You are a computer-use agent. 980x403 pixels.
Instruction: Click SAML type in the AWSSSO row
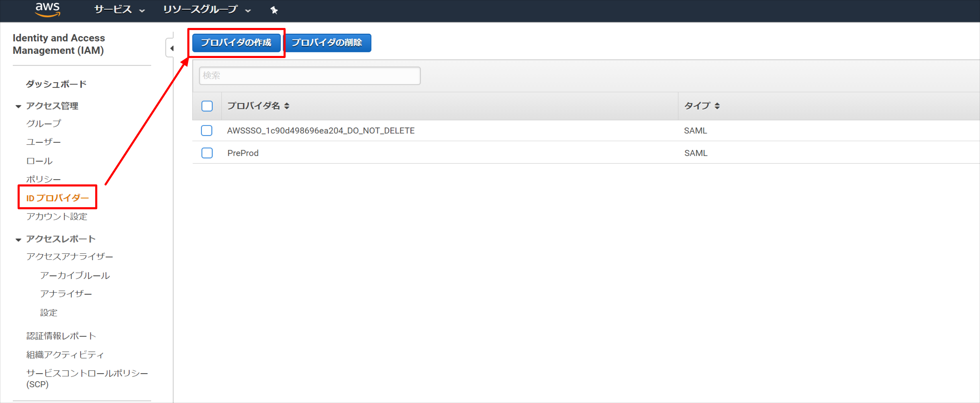pyautogui.click(x=695, y=131)
